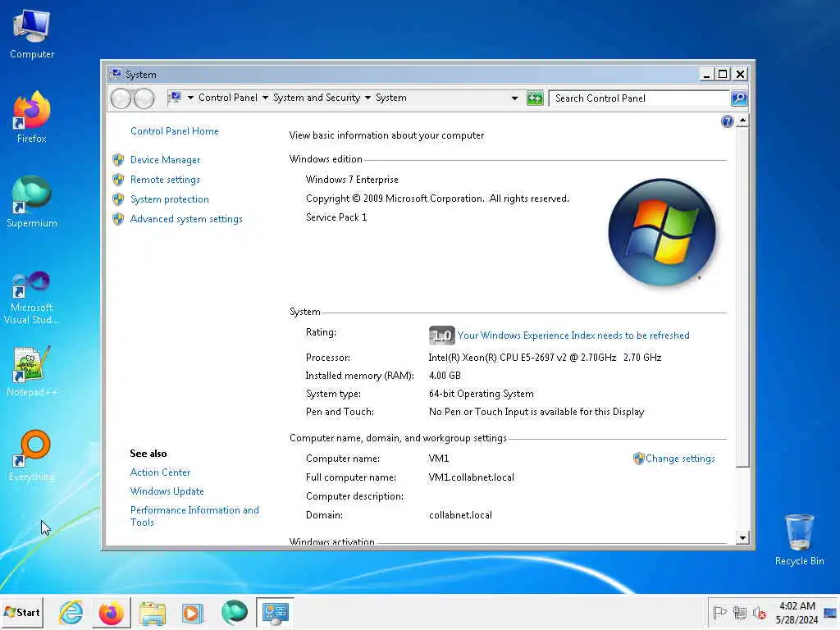Click the muted volume tray icon
The width and height of the screenshot is (840, 630).
pos(759,612)
